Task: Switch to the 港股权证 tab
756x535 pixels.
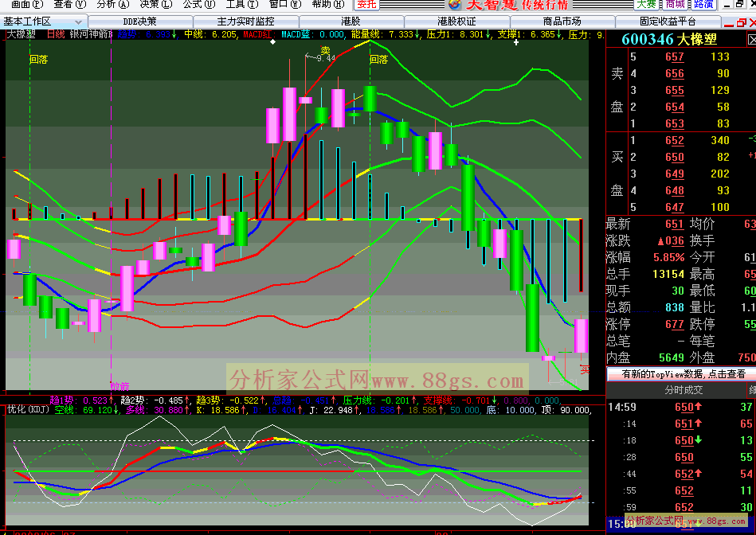Action: (x=456, y=21)
